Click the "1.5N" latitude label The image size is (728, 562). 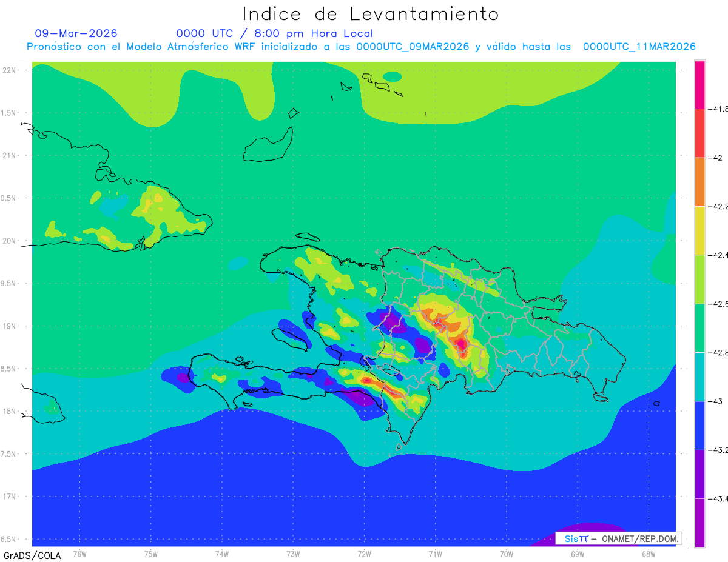point(10,113)
